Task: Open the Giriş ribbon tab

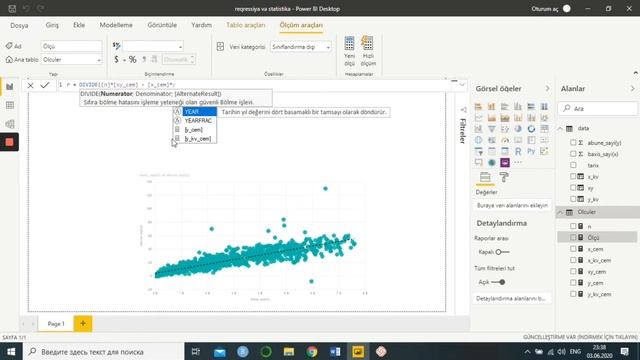Action: coord(52,25)
